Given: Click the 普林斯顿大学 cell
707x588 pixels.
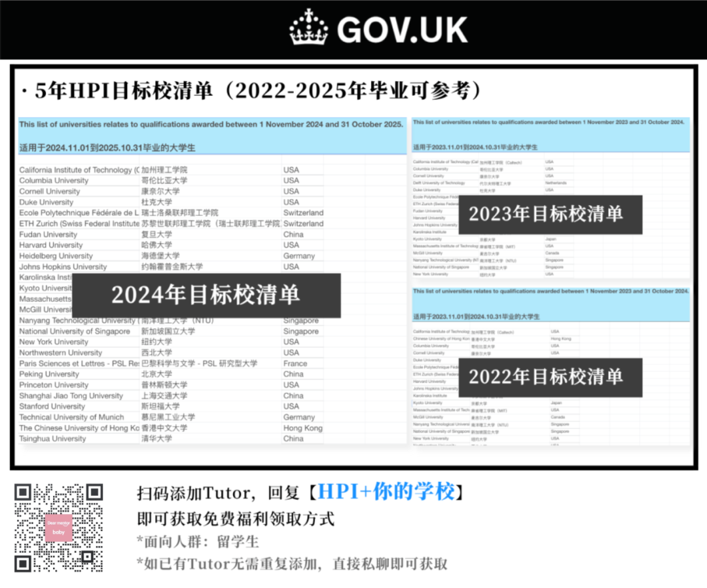Looking at the screenshot, I should (x=164, y=384).
